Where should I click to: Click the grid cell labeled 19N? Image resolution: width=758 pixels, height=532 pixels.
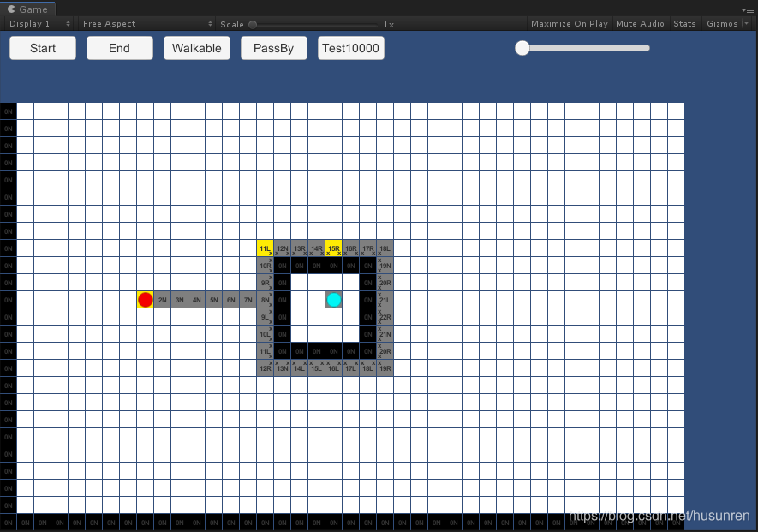coord(385,266)
